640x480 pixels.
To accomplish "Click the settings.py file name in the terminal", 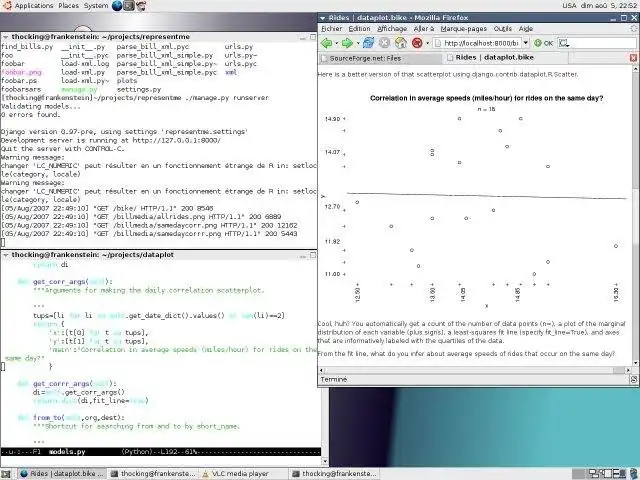I will [x=139, y=89].
